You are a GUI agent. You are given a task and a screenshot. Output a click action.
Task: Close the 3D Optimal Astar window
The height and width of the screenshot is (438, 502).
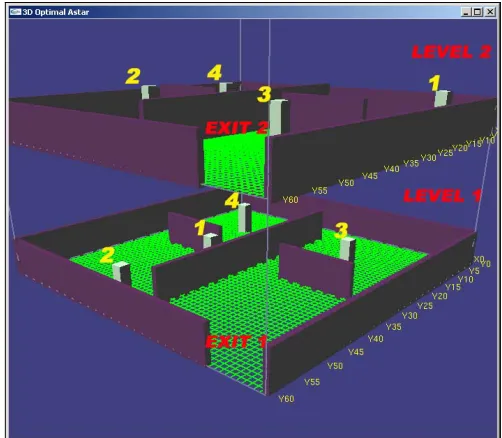(x=490, y=12)
